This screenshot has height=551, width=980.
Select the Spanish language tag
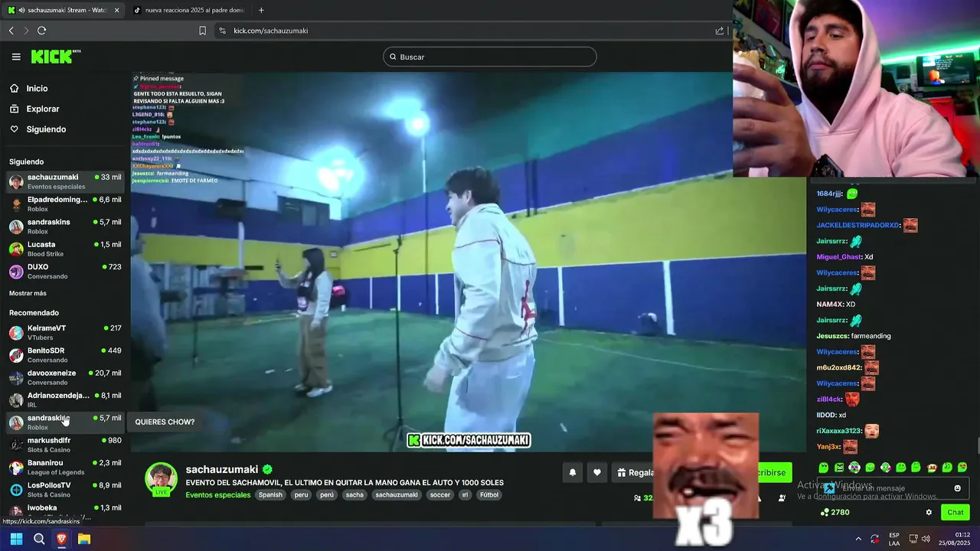point(270,494)
